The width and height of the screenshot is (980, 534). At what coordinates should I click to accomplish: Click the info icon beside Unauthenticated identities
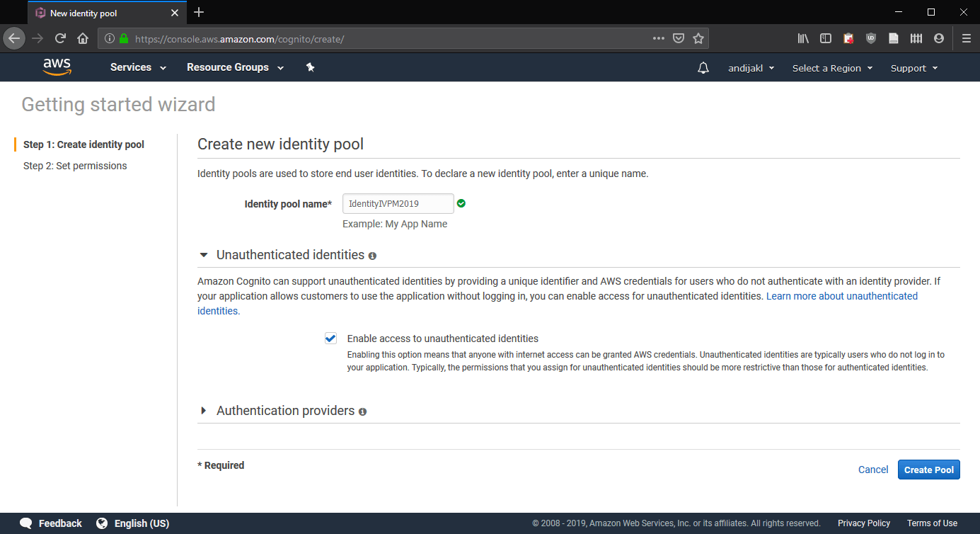tap(372, 256)
